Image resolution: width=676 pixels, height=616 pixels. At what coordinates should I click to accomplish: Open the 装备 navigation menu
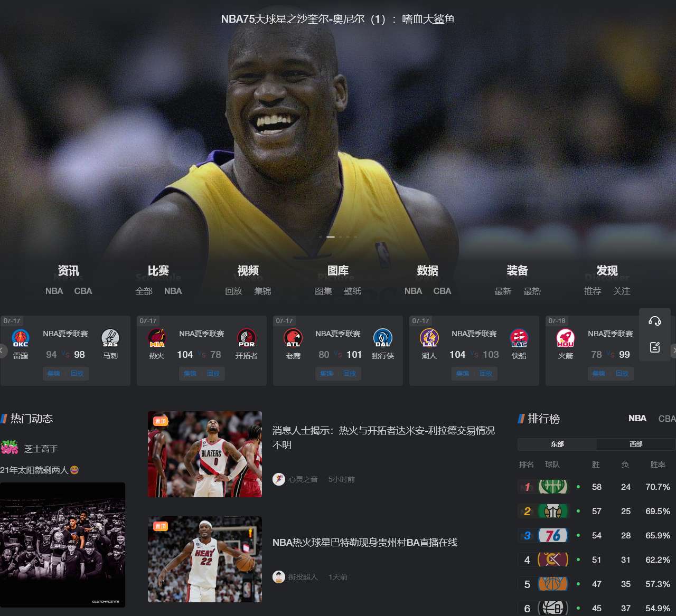(518, 271)
